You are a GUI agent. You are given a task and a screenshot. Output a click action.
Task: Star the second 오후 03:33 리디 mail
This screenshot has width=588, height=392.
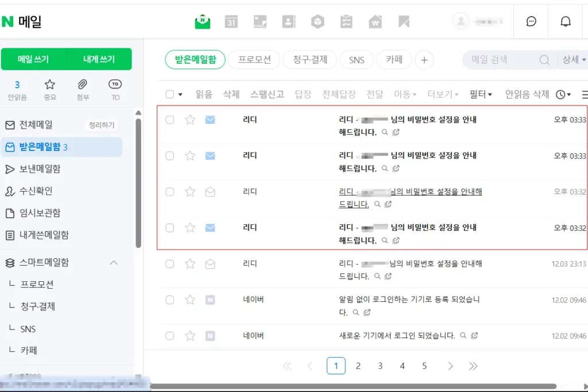click(190, 156)
